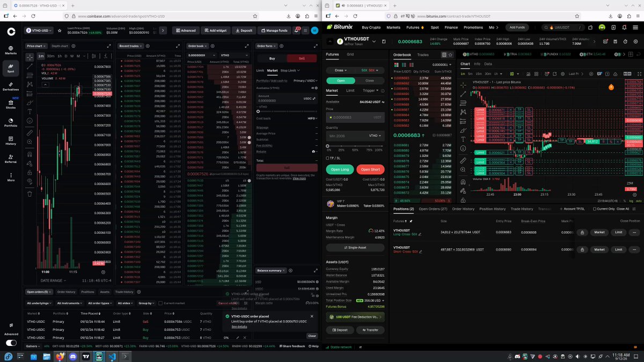Open Referral in the Coinbase sidebar
This screenshot has height=362, width=644.
coord(11,159)
